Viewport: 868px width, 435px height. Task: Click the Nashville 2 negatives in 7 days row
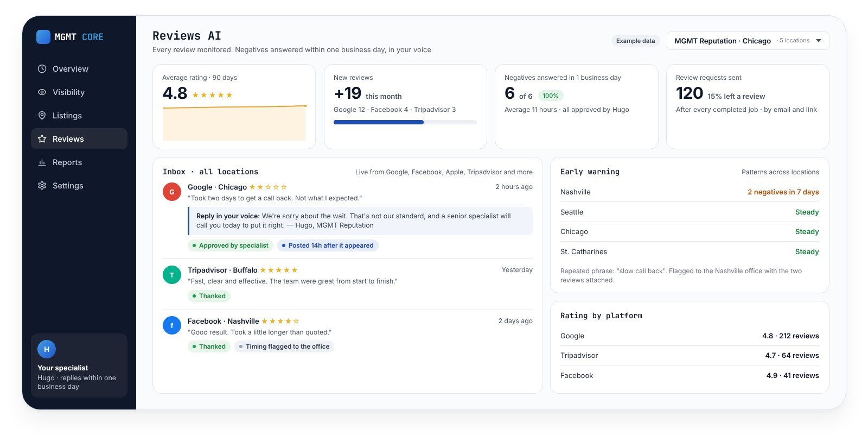[x=690, y=192]
